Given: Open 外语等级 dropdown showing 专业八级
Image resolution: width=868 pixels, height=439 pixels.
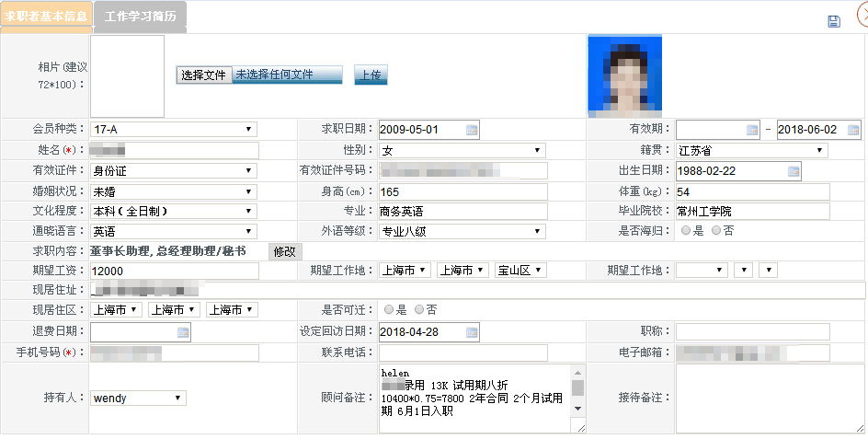Looking at the screenshot, I should [x=463, y=231].
